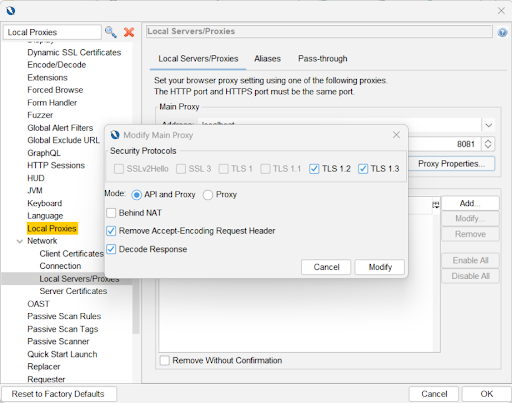Close the Modify Main Proxy dialog
Screen dimensions: 512x403
[x=396, y=135]
